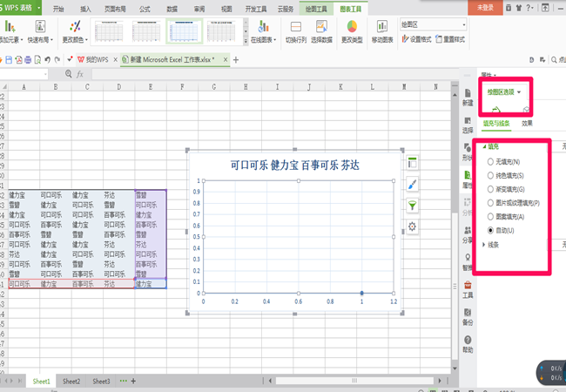Add a new worksheet with plus button
This screenshot has height=392, width=566.
point(133,381)
